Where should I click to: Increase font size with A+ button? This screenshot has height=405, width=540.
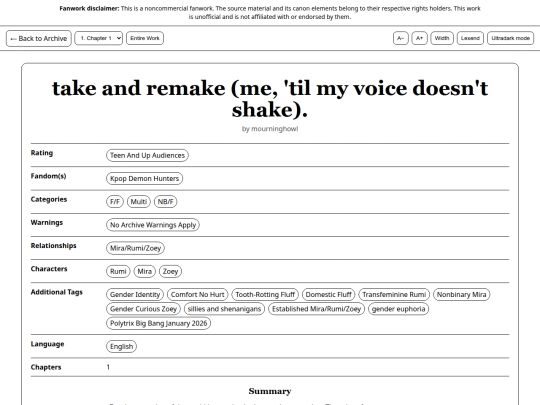pos(419,38)
